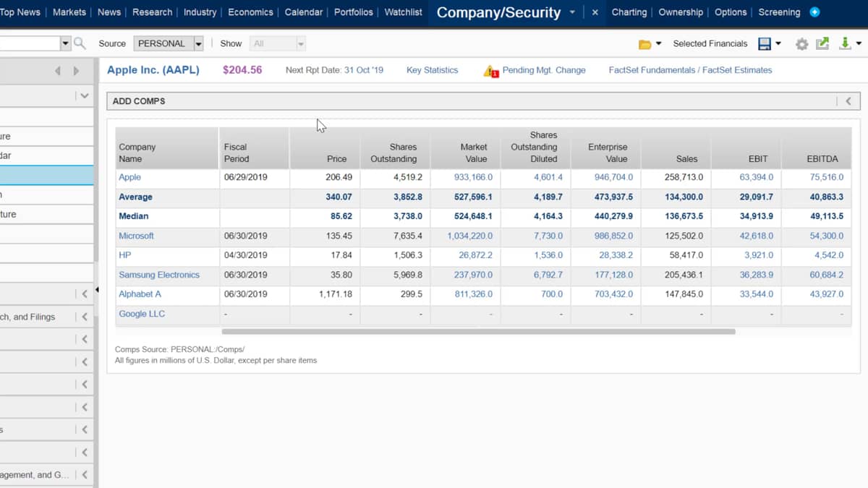Click the ticker search input field
This screenshot has height=488, width=868.
[x=30, y=43]
